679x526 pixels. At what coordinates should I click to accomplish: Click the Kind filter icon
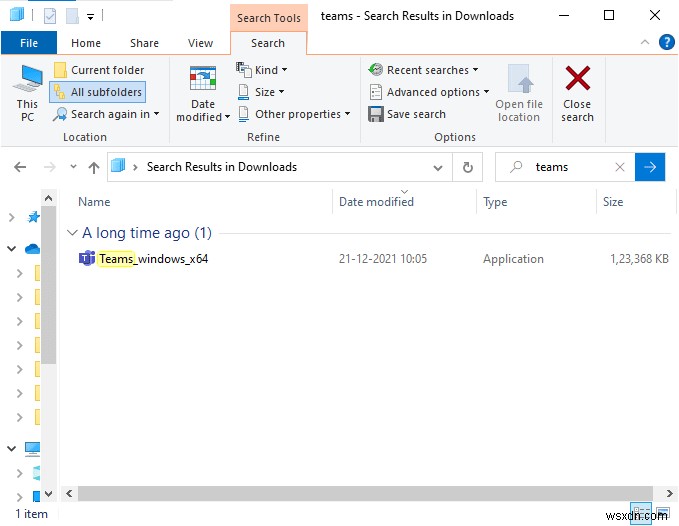point(243,70)
